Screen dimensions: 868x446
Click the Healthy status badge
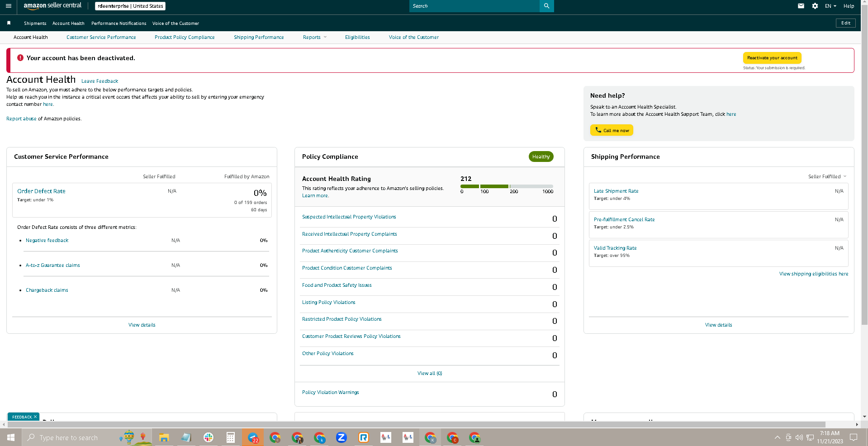541,157
